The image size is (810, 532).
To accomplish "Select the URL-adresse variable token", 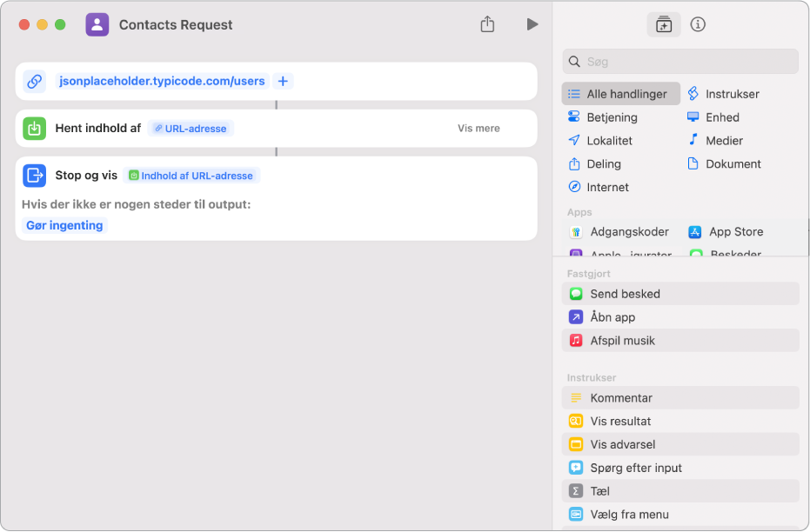I will tap(191, 129).
